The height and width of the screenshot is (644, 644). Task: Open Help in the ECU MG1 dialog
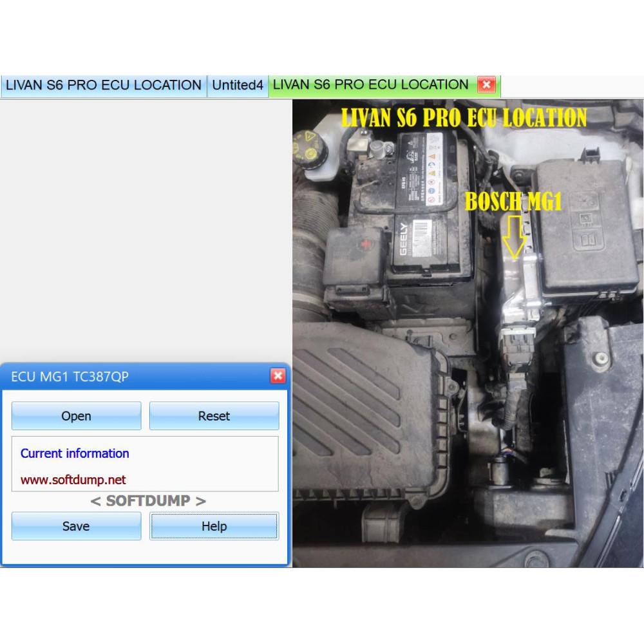point(214,526)
